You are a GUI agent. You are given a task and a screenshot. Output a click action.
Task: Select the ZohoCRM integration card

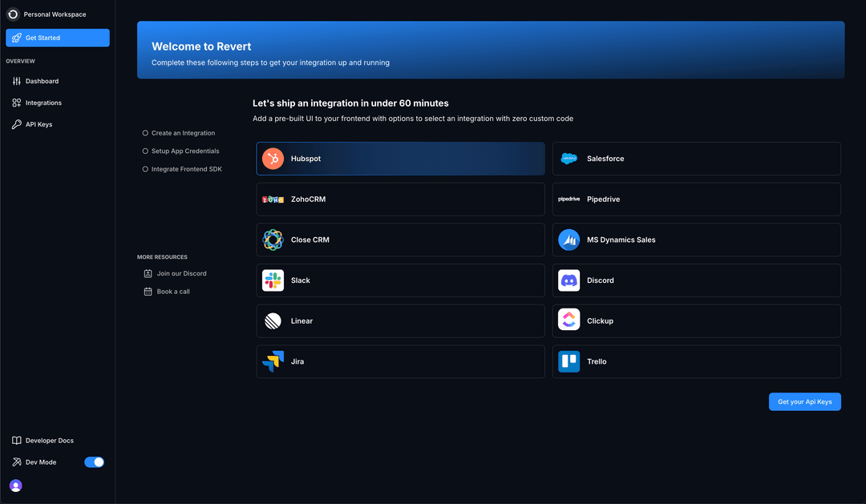(x=400, y=200)
